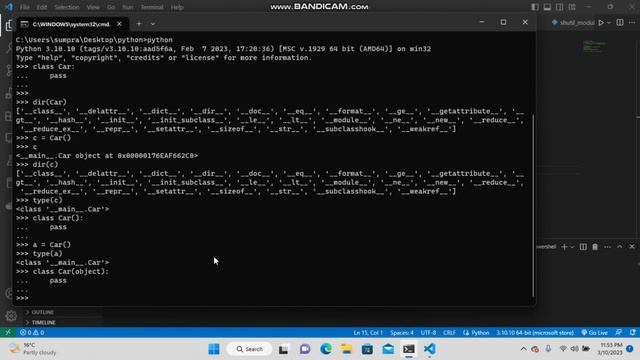Click the taskbar Search box
This screenshot has width=640, height=360.
coord(249,349)
